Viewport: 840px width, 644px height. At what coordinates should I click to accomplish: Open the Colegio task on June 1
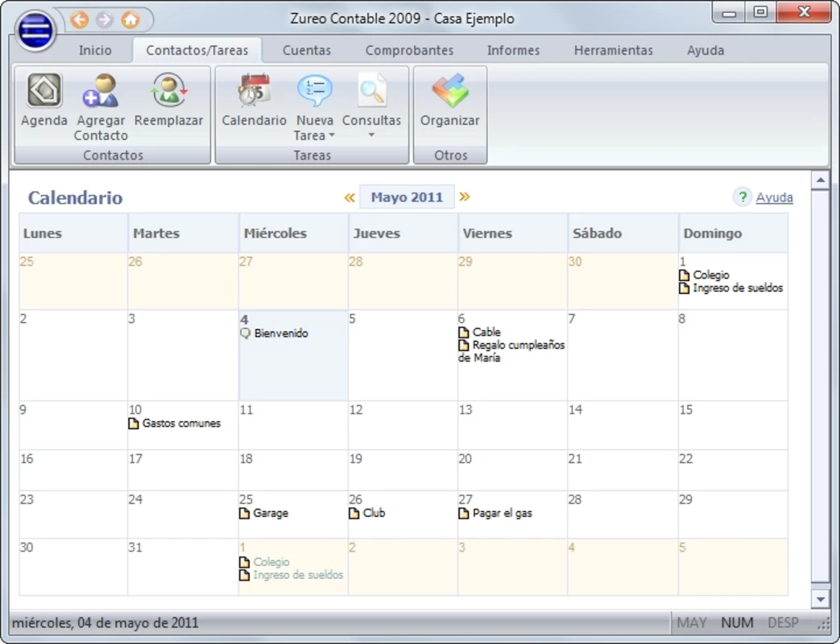coord(271,562)
